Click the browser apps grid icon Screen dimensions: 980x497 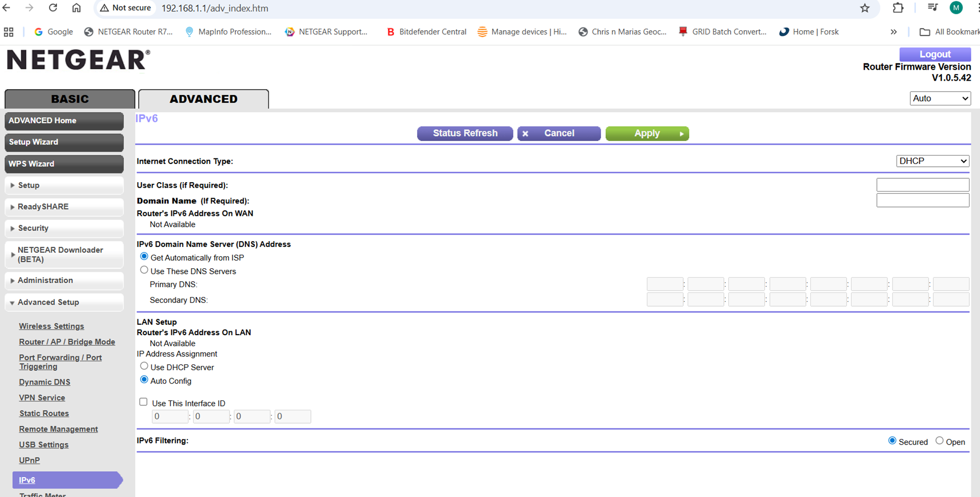tap(8, 32)
